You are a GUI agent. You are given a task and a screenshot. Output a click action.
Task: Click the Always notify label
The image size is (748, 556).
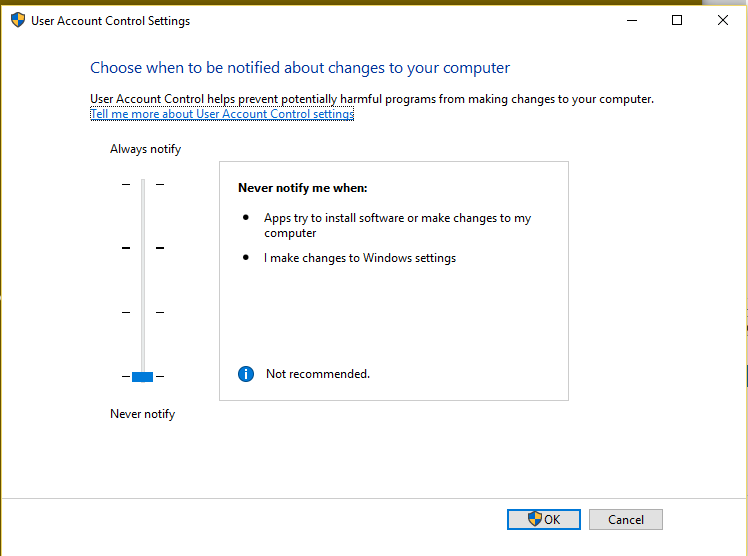coord(145,149)
